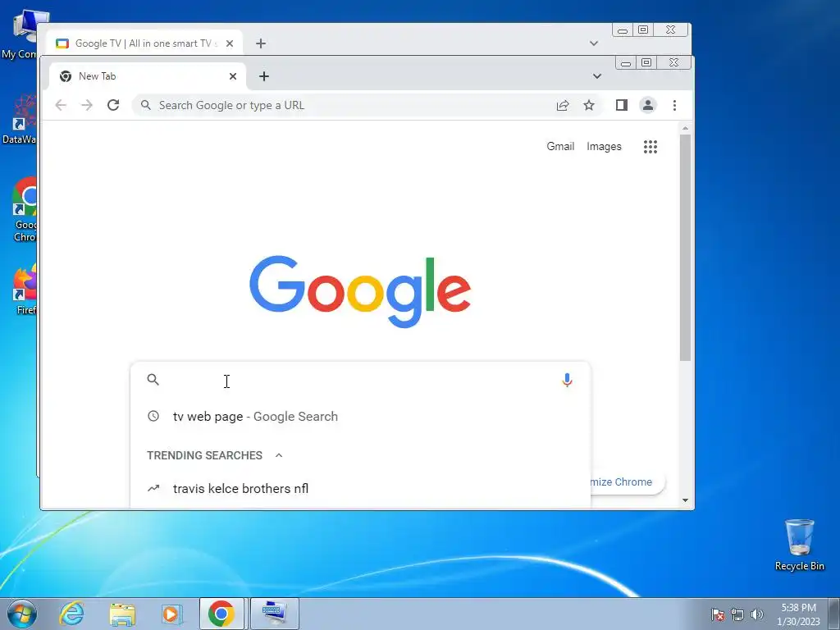Share this page icon in address bar
Viewport: 840px width, 630px height.
(x=563, y=105)
